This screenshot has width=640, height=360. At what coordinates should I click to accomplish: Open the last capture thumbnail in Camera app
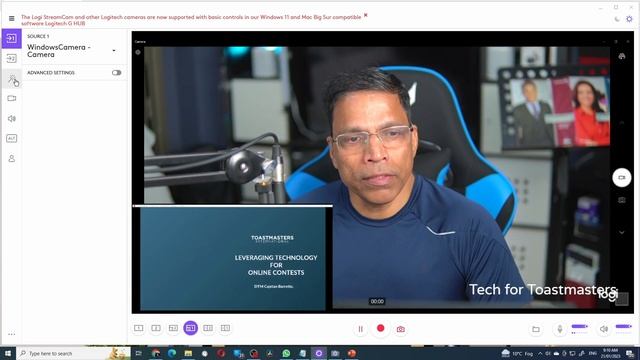pyautogui.click(x=622, y=300)
